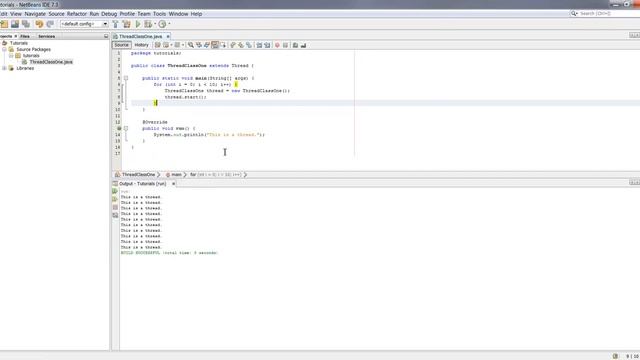The image size is (640, 360).
Task: Expand the Libraries tree node
Action: 4,68
